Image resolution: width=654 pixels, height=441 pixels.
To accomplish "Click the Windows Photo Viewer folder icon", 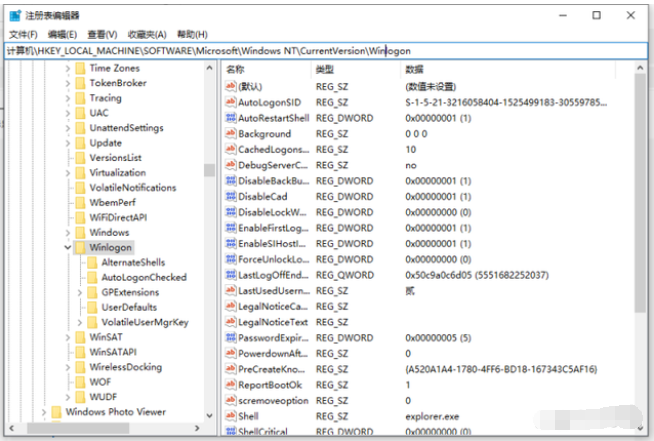I will pyautogui.click(x=56, y=412).
